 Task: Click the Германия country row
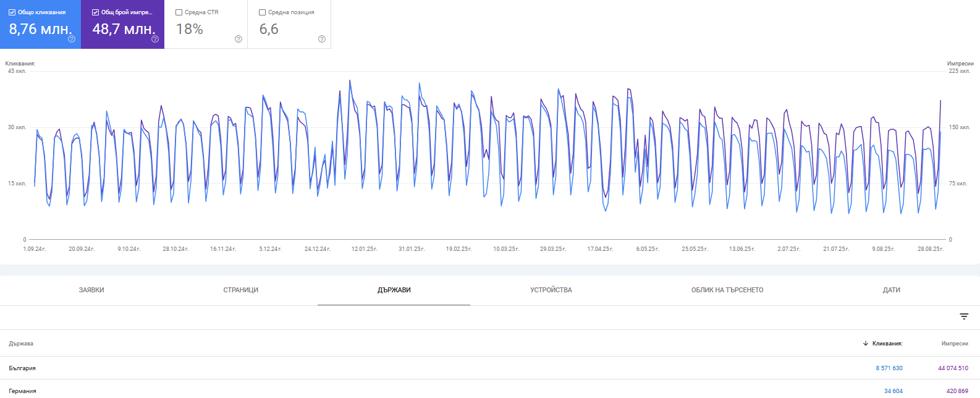(x=23, y=391)
